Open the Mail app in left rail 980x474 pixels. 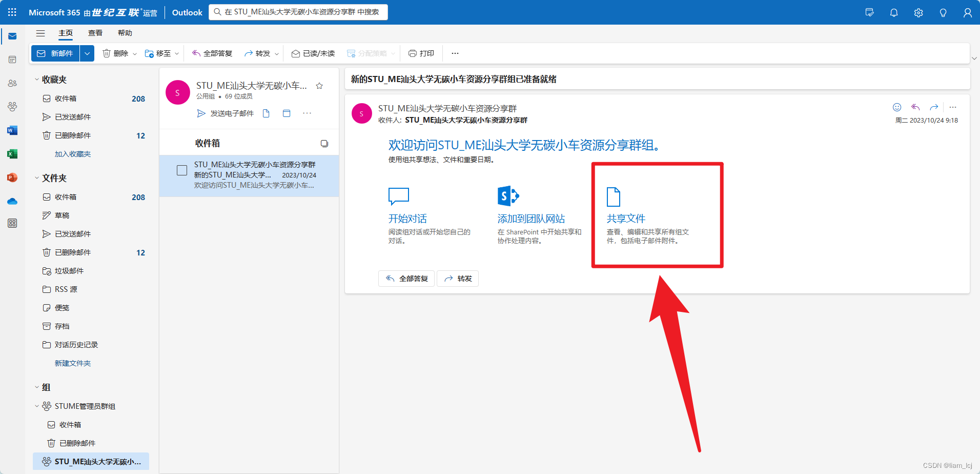click(12, 36)
